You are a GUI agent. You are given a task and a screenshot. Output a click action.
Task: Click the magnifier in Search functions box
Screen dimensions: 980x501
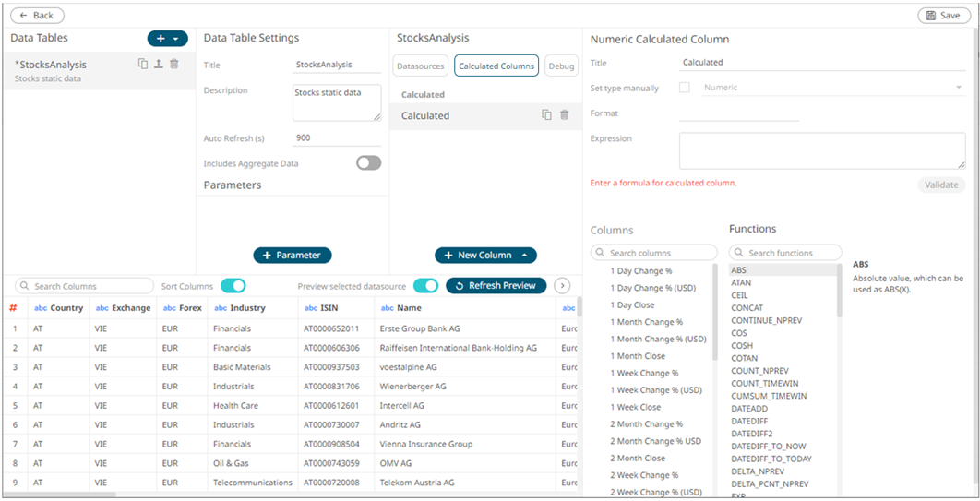click(x=739, y=253)
